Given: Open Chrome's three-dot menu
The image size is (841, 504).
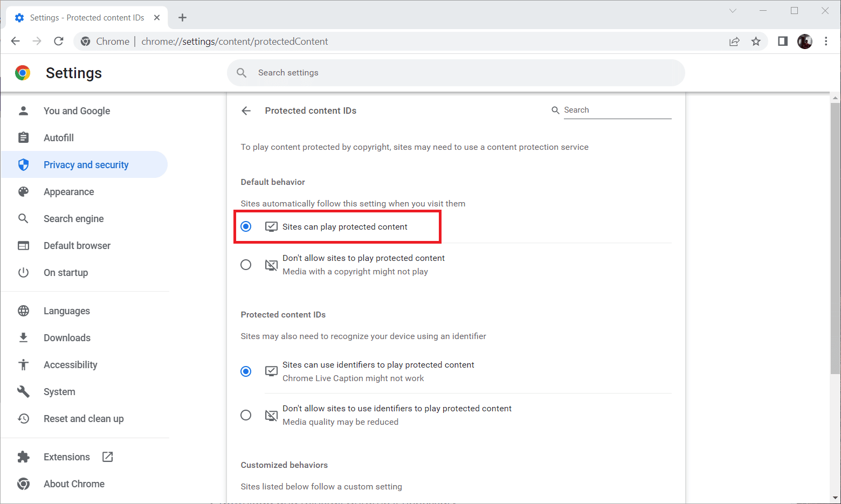Looking at the screenshot, I should pos(826,42).
